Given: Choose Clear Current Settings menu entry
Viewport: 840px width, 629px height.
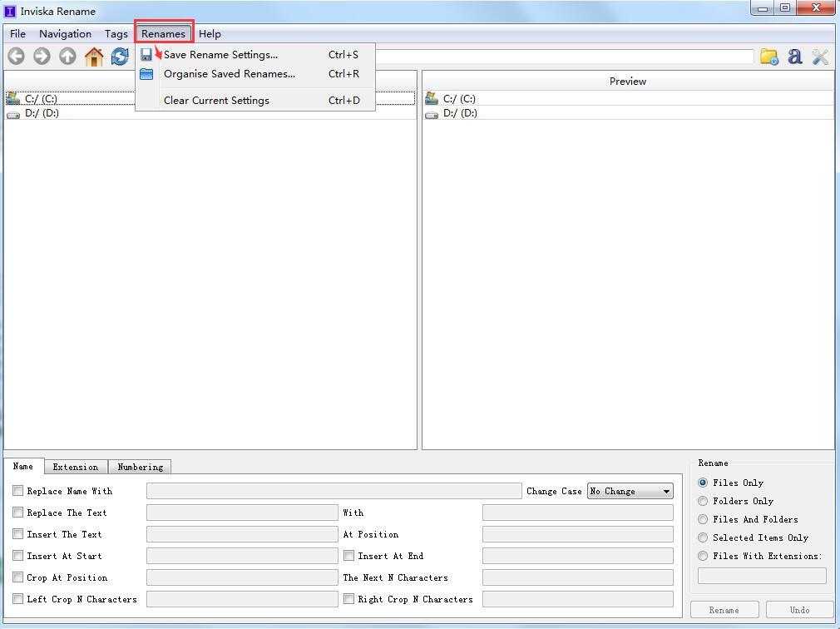Looking at the screenshot, I should pyautogui.click(x=255, y=100).
